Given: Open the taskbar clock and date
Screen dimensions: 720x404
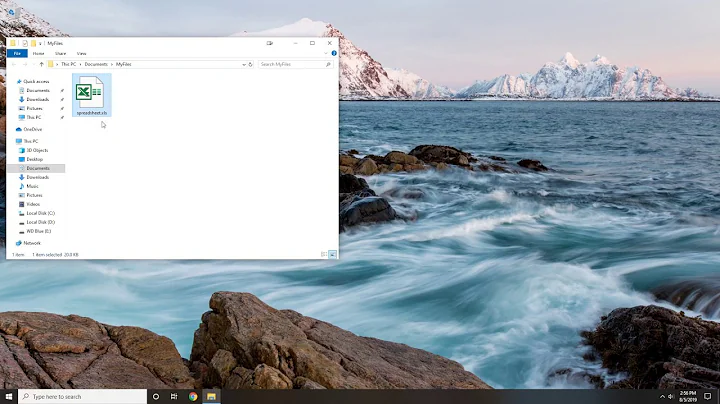Looking at the screenshot, I should coord(688,397).
